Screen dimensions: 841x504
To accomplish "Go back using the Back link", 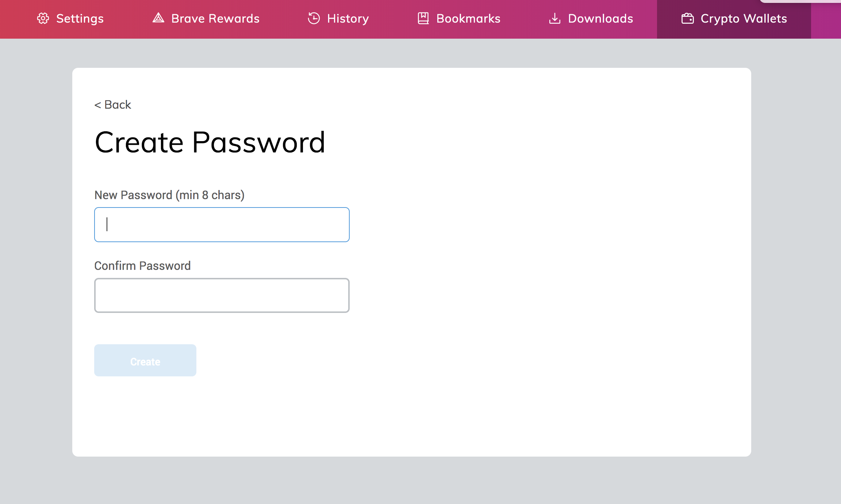I will (113, 105).
